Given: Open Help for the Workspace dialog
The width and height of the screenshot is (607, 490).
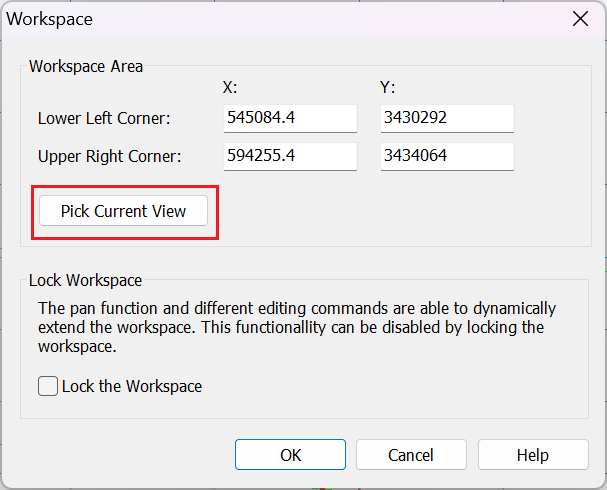Looking at the screenshot, I should pyautogui.click(x=533, y=455).
